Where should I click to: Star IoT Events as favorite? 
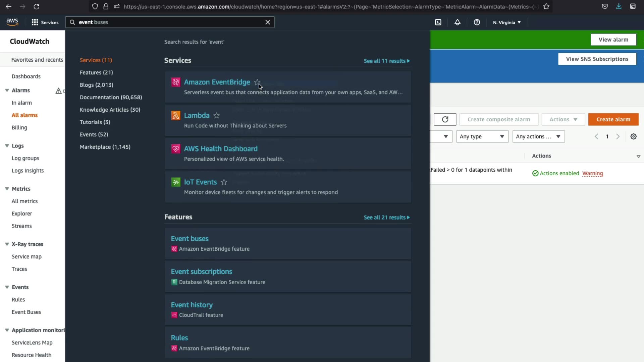[x=224, y=182]
